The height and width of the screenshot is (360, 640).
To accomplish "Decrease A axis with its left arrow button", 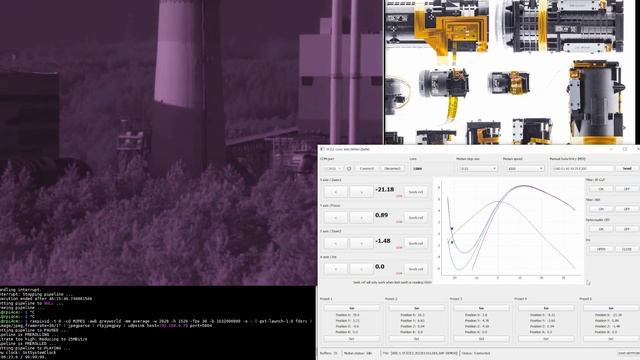I will click(x=336, y=269).
